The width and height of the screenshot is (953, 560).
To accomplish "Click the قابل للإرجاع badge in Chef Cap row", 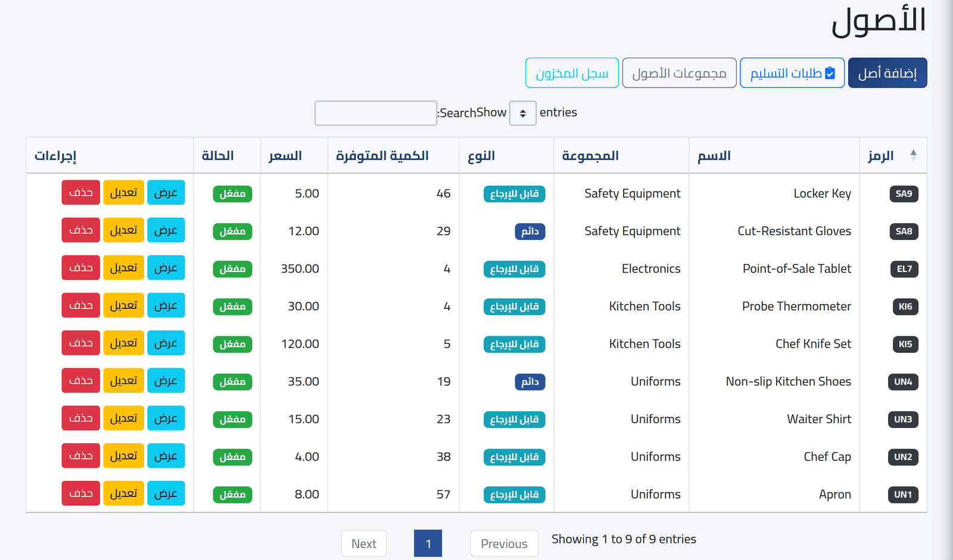I will click(x=515, y=457).
